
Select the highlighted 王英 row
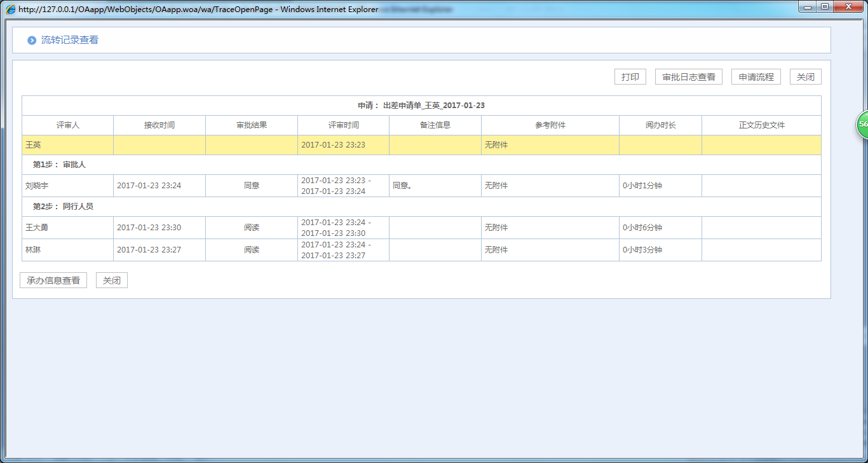tap(33, 145)
